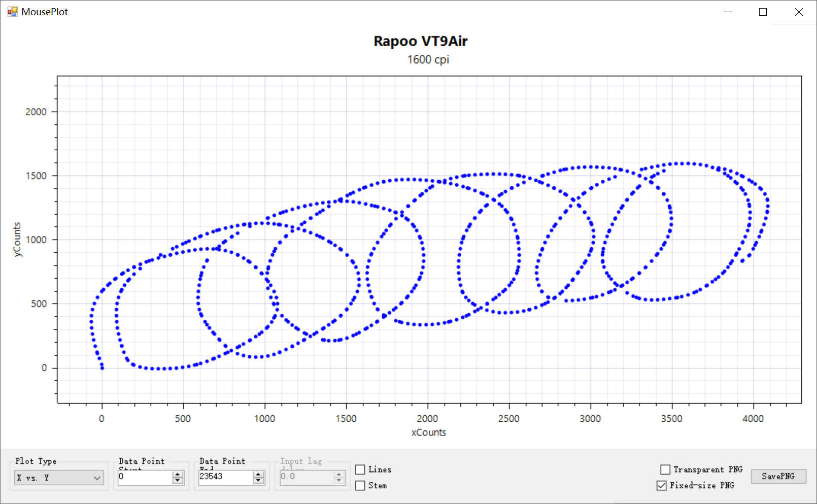Click the plot title Rapoo VT9Air
Viewport: 817px width, 504px height.
tap(421, 41)
